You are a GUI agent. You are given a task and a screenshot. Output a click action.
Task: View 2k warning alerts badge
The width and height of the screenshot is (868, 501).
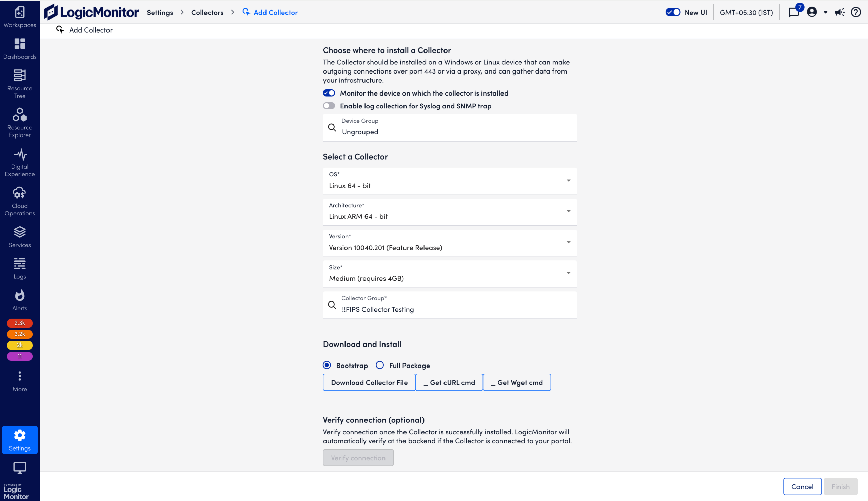[x=20, y=345]
